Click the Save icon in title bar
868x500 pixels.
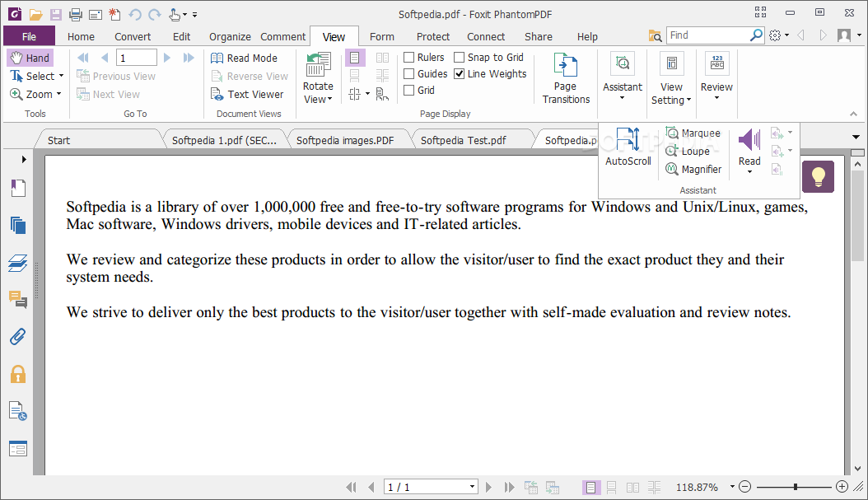coord(55,15)
